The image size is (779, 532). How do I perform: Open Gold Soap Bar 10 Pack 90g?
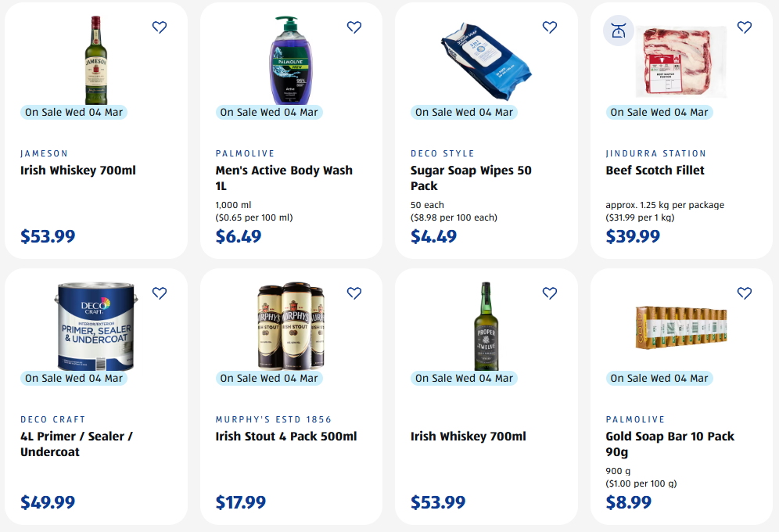pyautogui.click(x=670, y=444)
